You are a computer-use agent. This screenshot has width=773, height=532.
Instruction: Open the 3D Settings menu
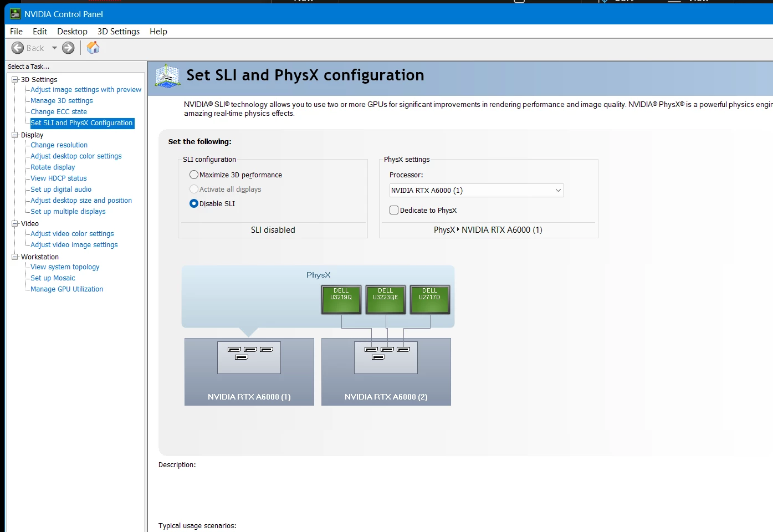click(x=119, y=32)
